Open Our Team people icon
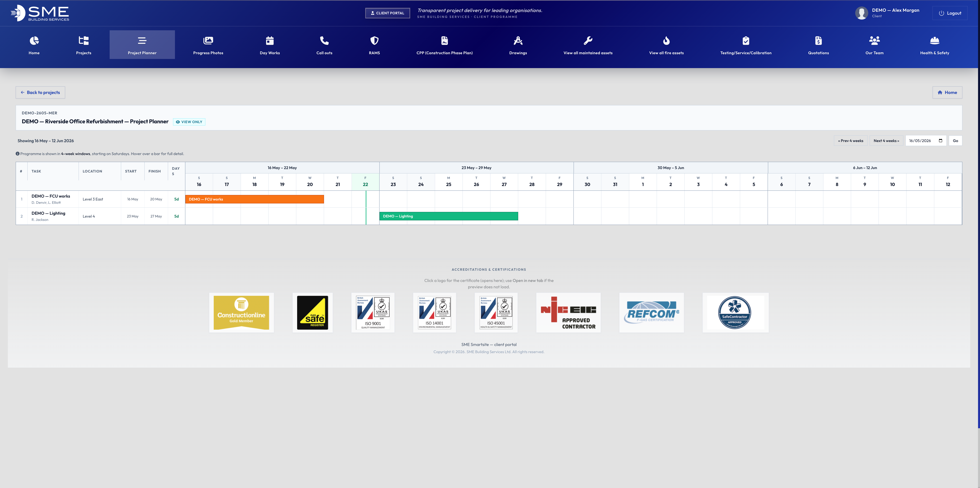Screen dimensions: 980x488 point(875,40)
